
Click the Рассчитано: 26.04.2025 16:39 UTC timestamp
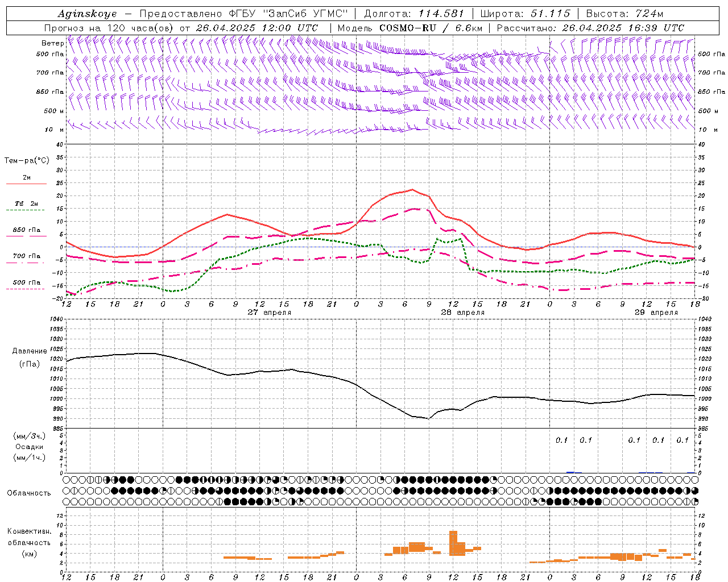(590, 28)
